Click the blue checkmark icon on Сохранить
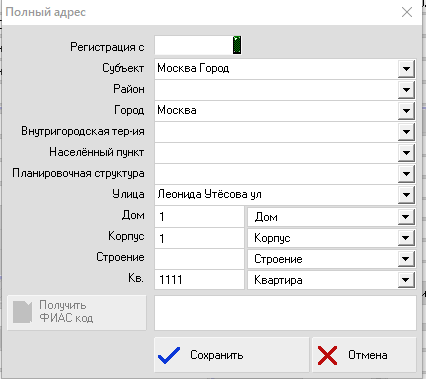Image resolution: width=426 pixels, height=379 pixels. tap(169, 355)
